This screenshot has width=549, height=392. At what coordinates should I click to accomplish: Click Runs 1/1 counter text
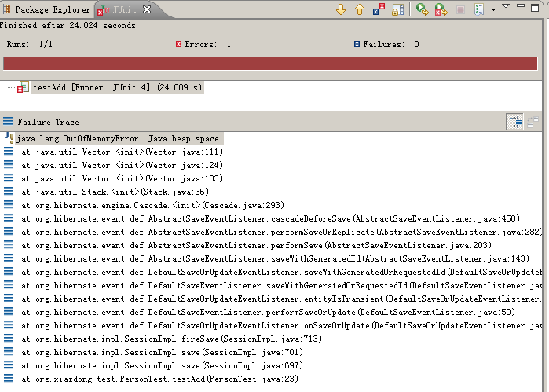29,44
